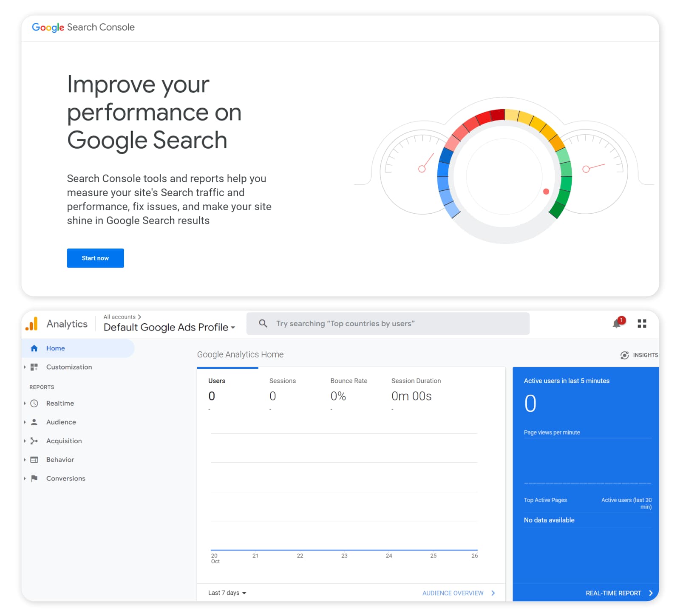Image resolution: width=680 pixels, height=616 pixels.
Task: Click the Audience person icon
Action: point(34,422)
